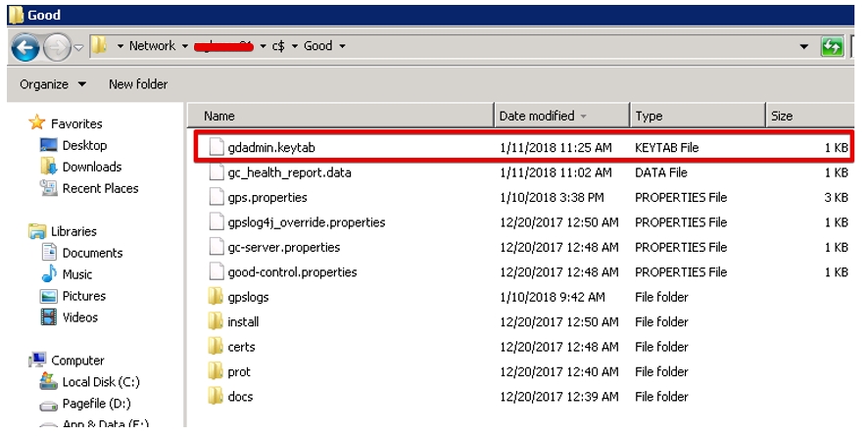This screenshot has height=436, width=868.
Task: Open the certs folder icon
Action: point(217,347)
